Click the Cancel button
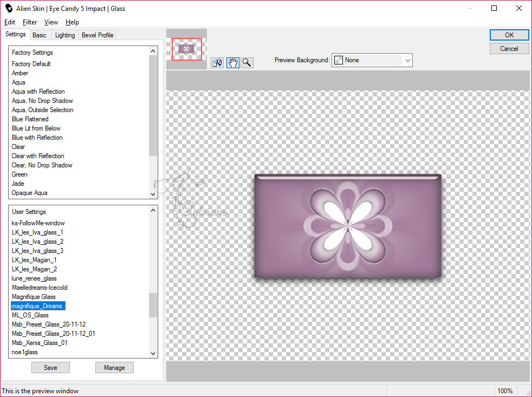The height and width of the screenshot is (397, 532). click(509, 49)
